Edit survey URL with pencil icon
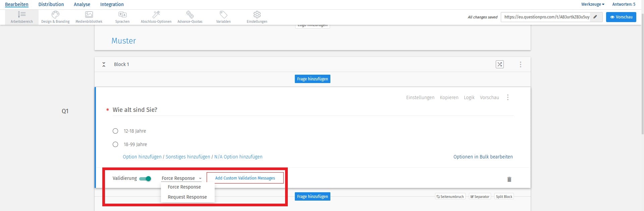 tap(595, 17)
